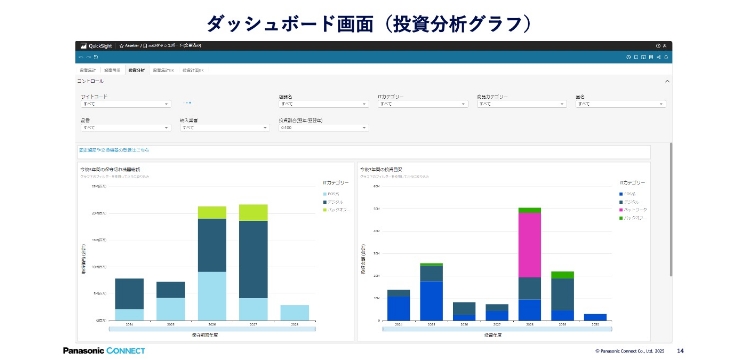Screen dimensions: 748x360
Task: Click the light blue legend swatch in left chart
Action: (325, 194)
